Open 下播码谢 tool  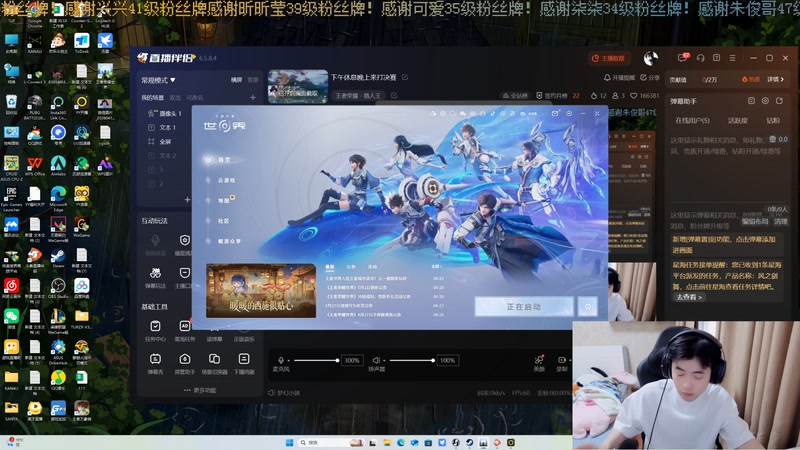pyautogui.click(x=244, y=364)
